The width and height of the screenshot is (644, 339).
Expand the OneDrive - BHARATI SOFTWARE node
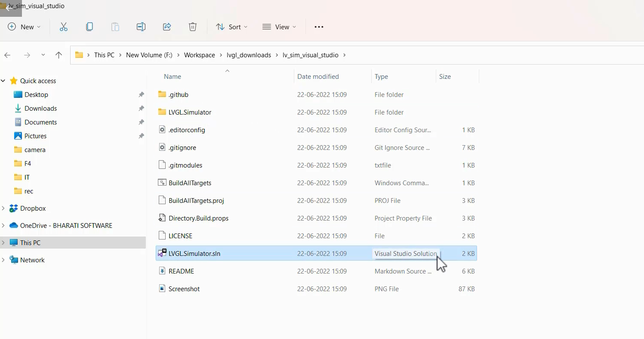[3, 225]
